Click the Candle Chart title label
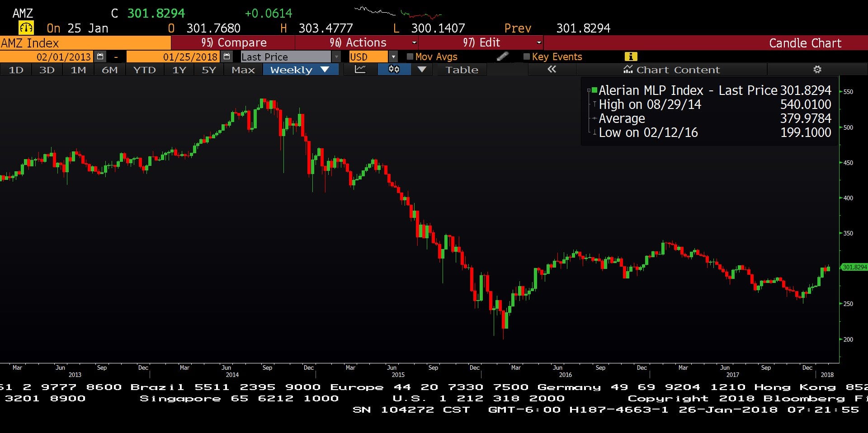The width and height of the screenshot is (868, 433). click(x=805, y=43)
